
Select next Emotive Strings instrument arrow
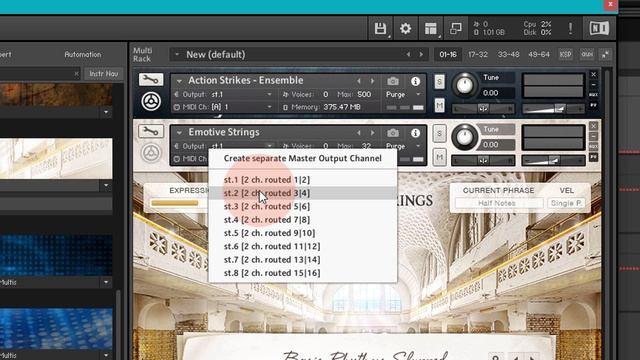(x=372, y=133)
